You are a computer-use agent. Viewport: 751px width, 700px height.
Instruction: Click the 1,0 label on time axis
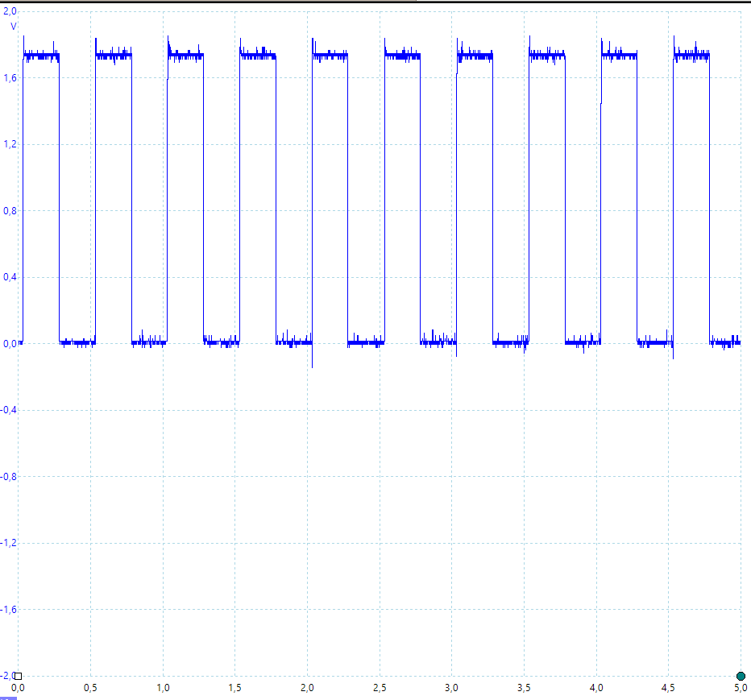tap(163, 688)
